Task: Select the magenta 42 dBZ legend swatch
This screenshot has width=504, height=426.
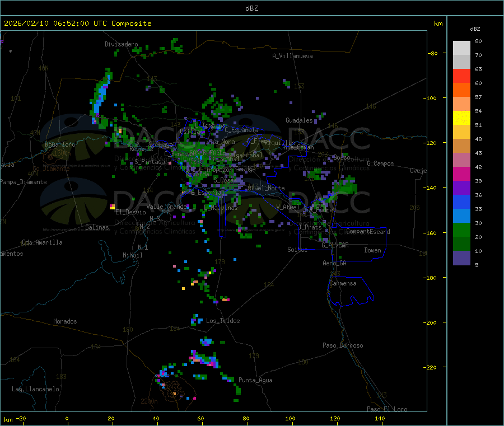Action: [461, 174]
